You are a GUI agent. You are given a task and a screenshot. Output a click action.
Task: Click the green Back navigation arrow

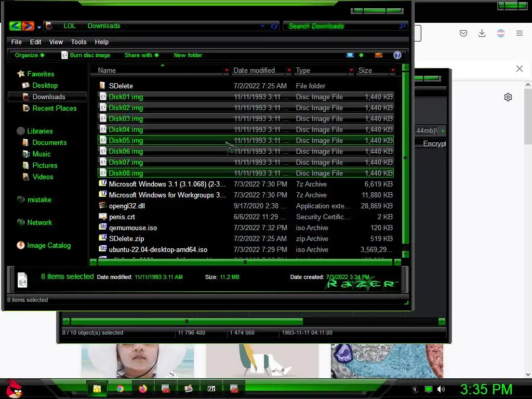coord(15,26)
